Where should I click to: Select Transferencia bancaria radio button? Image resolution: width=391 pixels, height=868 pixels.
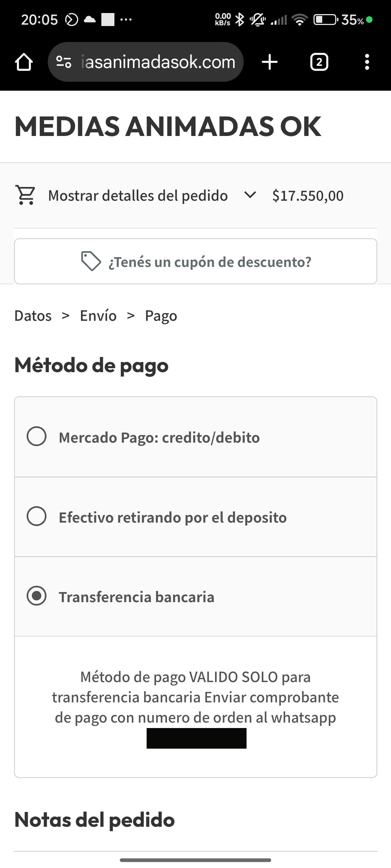(37, 596)
